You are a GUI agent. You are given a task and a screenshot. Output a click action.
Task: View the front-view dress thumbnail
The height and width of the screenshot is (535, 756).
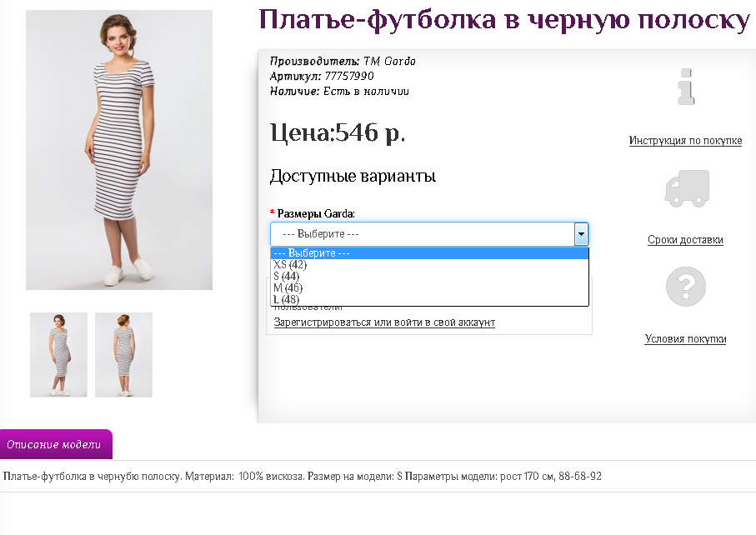coord(58,355)
